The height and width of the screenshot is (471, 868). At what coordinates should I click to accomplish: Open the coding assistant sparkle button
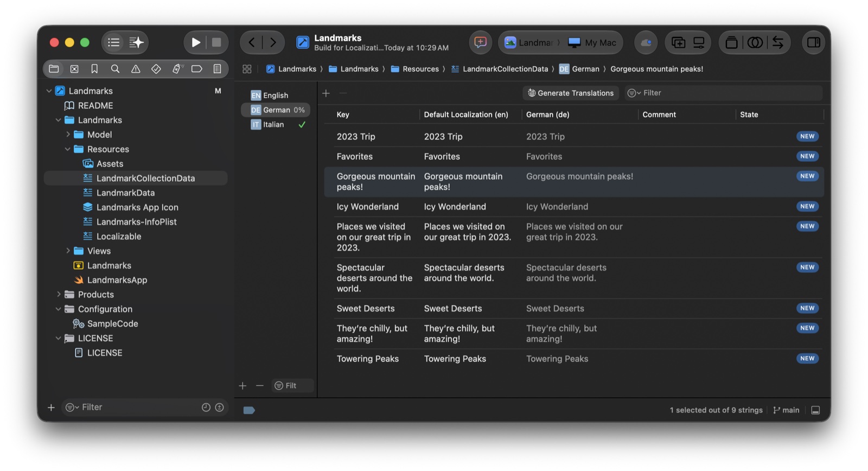(136, 42)
